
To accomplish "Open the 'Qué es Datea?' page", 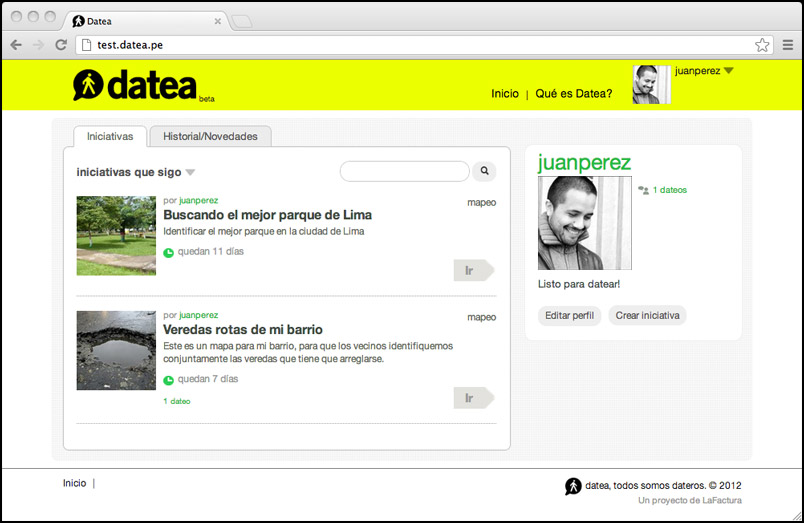I will pyautogui.click(x=574, y=94).
